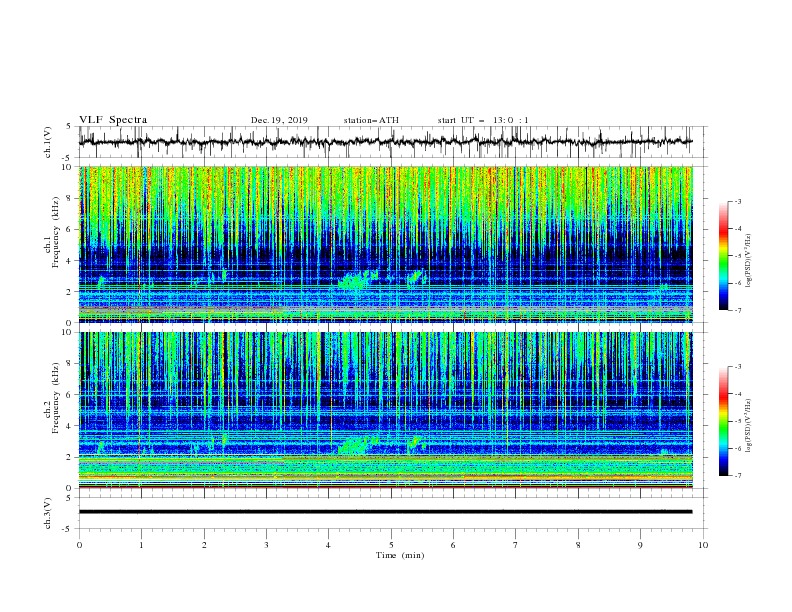792x612 pixels.
Task: Click the "-5" tick of ch.2 colorbar
Action: point(737,421)
